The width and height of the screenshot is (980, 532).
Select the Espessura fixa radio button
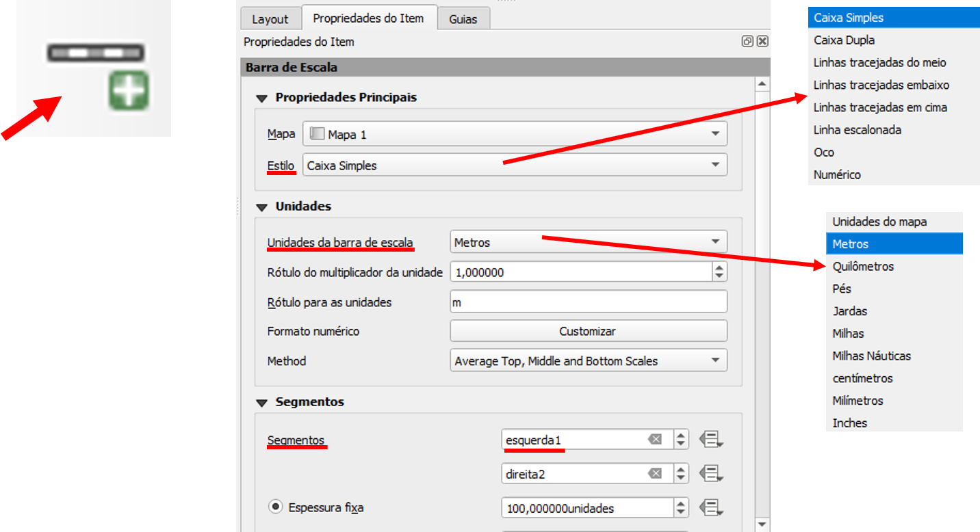pos(275,507)
